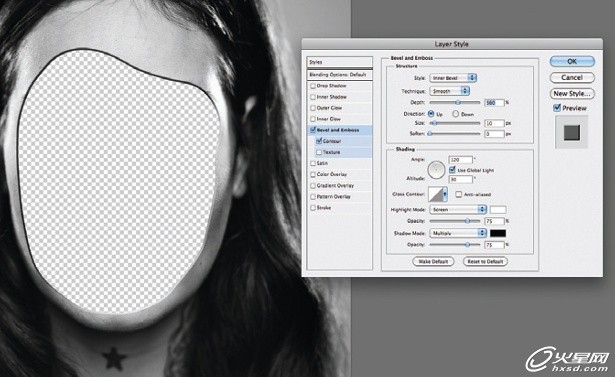Check the Stroke effect checkbox
The image size is (615, 377).
tap(313, 208)
